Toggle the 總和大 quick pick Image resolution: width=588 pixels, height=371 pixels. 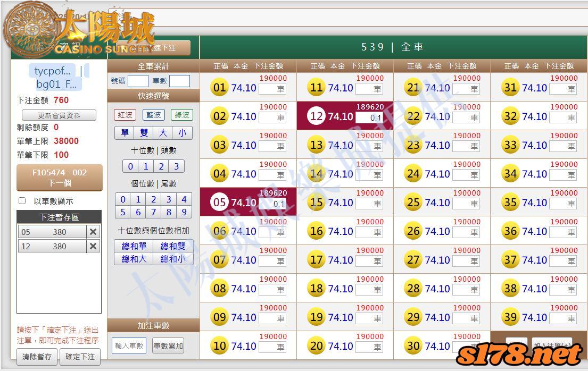tap(134, 258)
